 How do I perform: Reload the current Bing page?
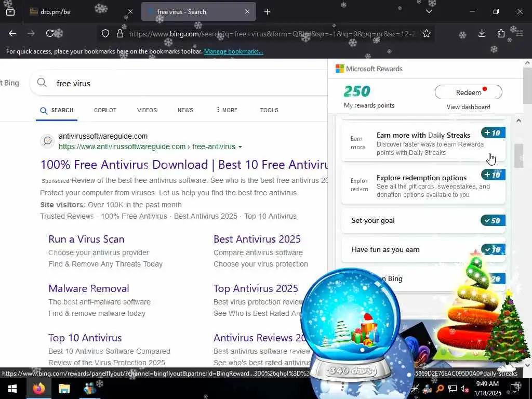[x=50, y=33]
